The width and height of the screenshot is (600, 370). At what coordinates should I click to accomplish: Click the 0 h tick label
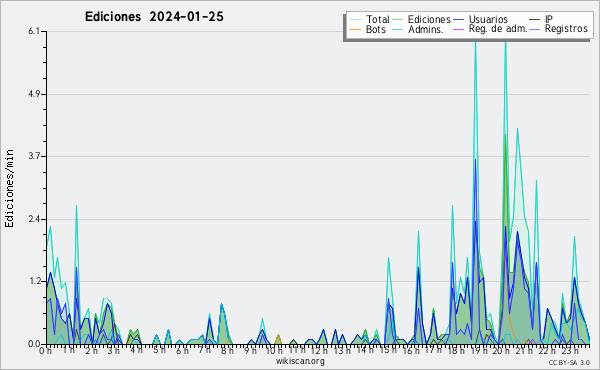pyautogui.click(x=45, y=350)
